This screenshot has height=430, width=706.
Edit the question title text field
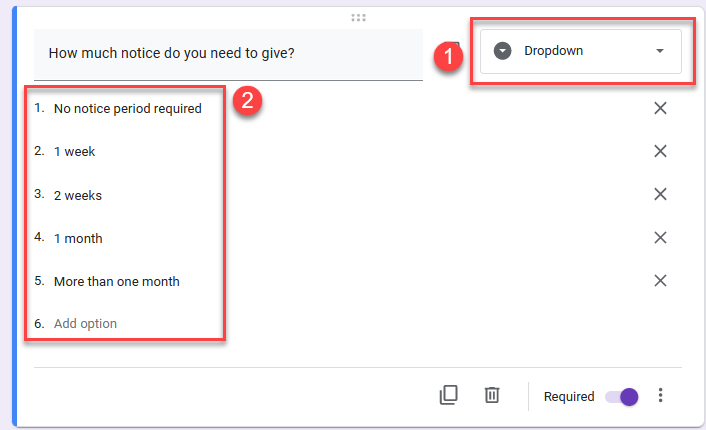click(228, 54)
